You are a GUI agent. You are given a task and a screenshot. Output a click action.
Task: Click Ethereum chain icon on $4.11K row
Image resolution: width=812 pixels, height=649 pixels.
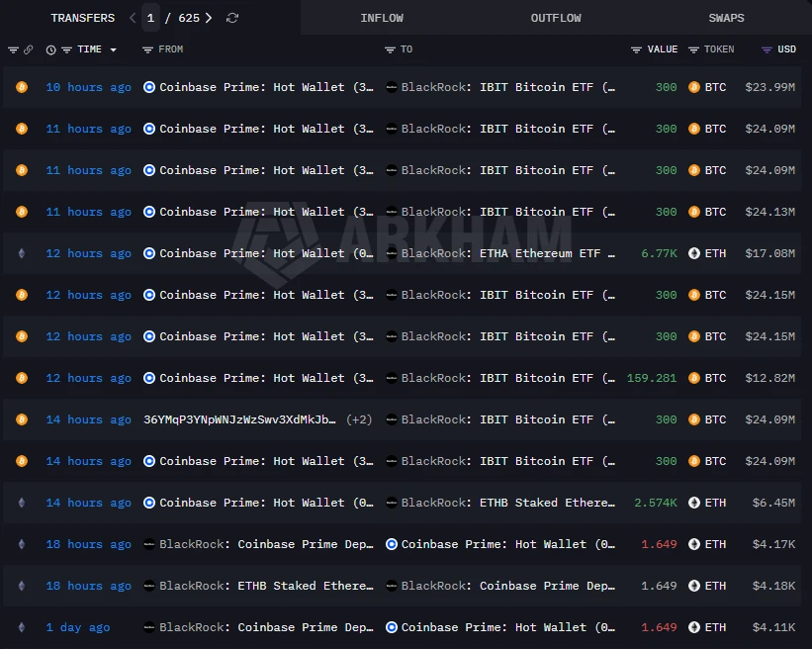[22, 627]
